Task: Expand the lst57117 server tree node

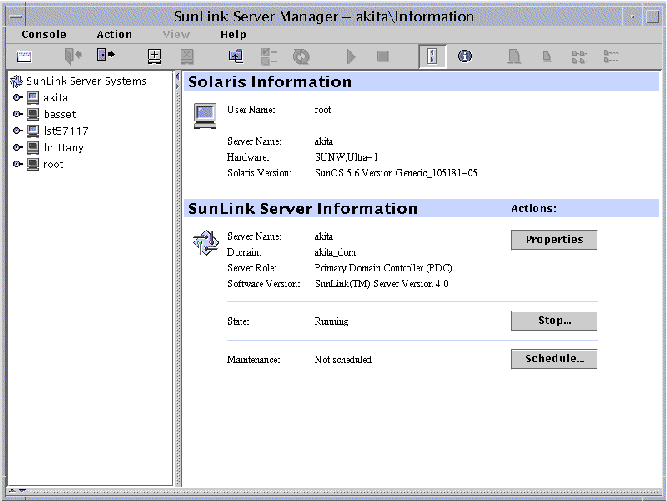Action: click(x=17, y=131)
